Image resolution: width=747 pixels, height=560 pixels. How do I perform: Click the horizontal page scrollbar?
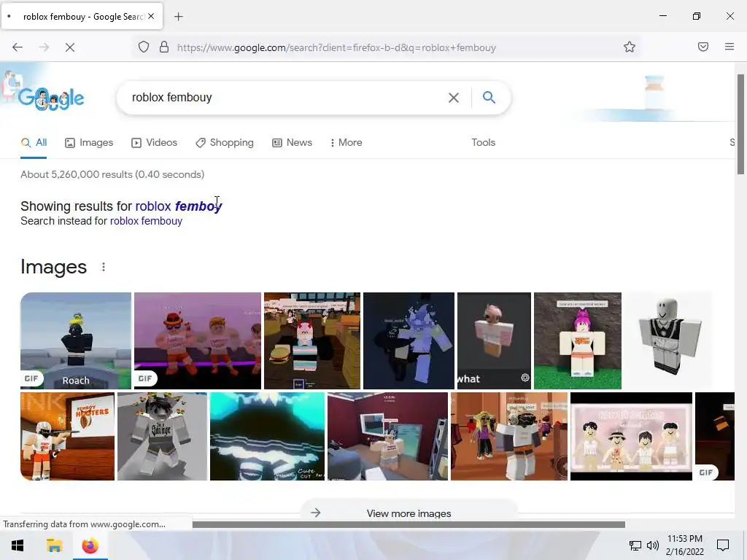click(x=409, y=524)
